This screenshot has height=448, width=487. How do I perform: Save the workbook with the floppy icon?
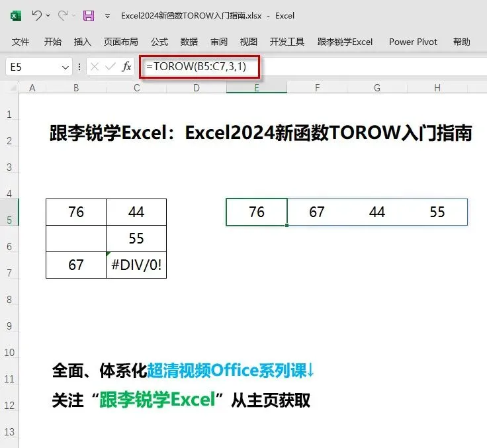pyautogui.click(x=89, y=15)
